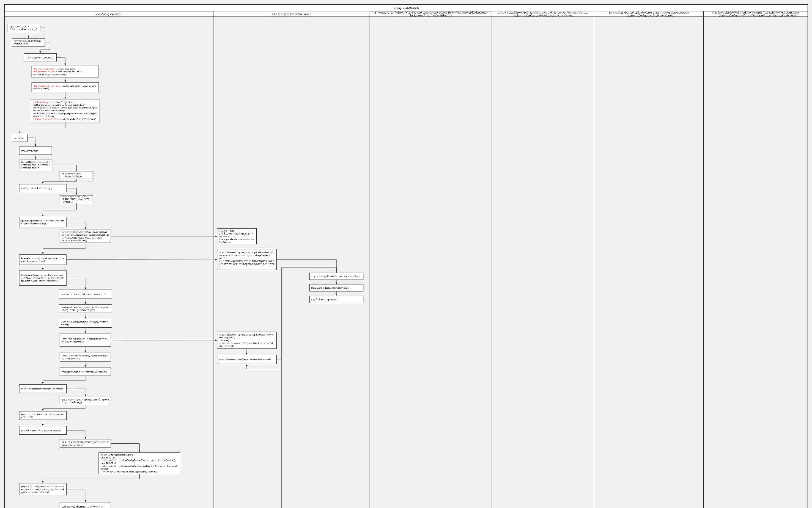The height and width of the screenshot is (508, 812).
Task: Click the 'context = createApplicationContext()' node
Action: (43, 431)
